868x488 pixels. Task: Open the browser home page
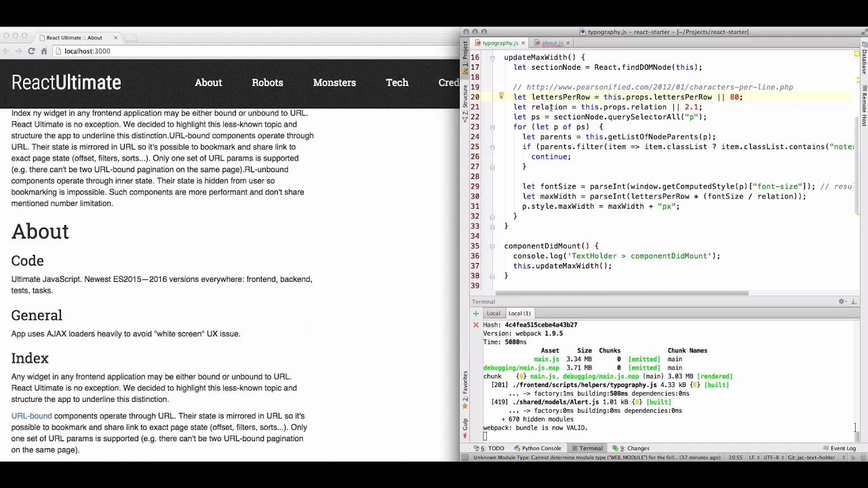(44, 51)
